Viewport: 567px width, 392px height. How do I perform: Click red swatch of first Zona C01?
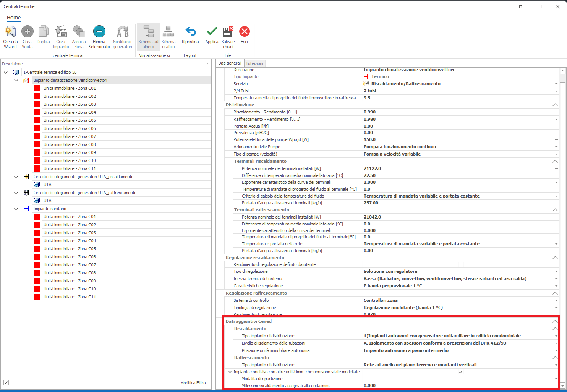point(37,88)
